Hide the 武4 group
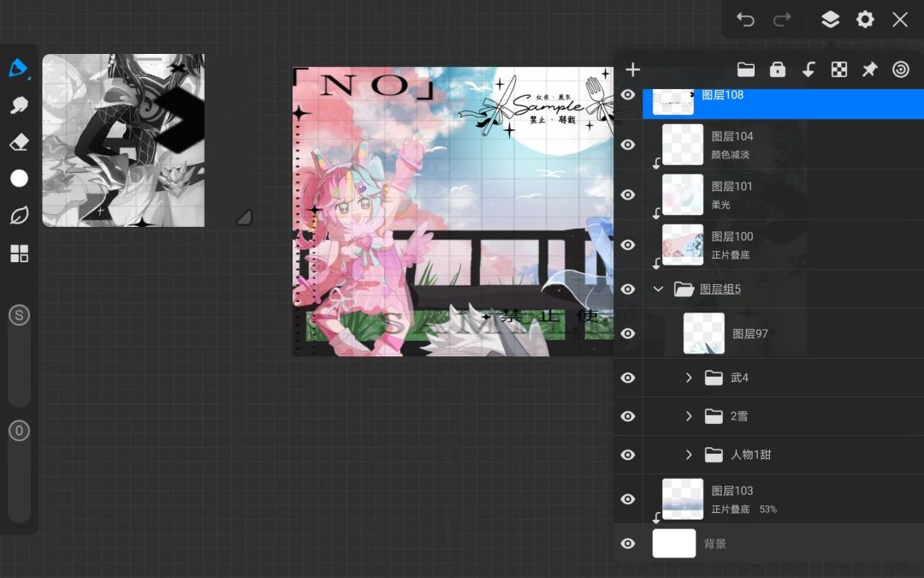 coord(628,378)
